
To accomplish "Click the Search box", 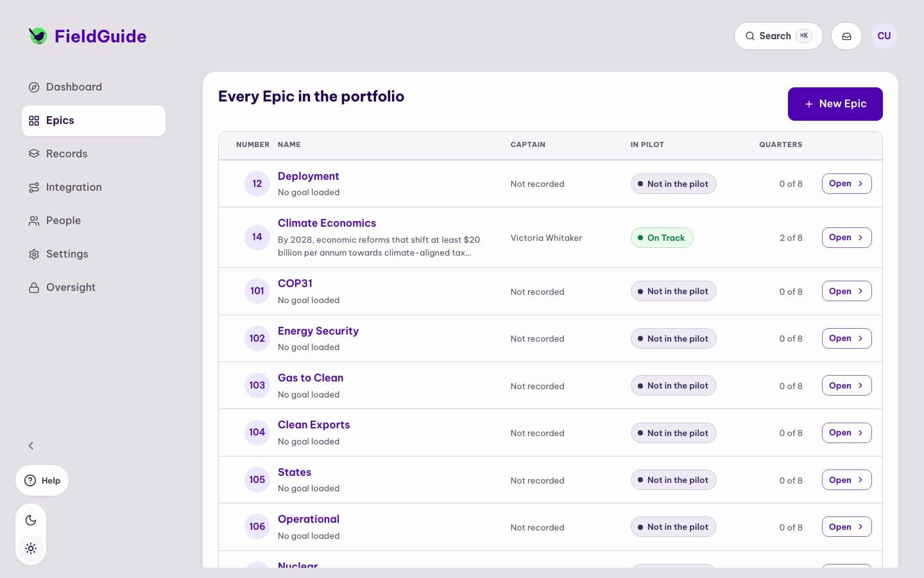I will (x=778, y=36).
